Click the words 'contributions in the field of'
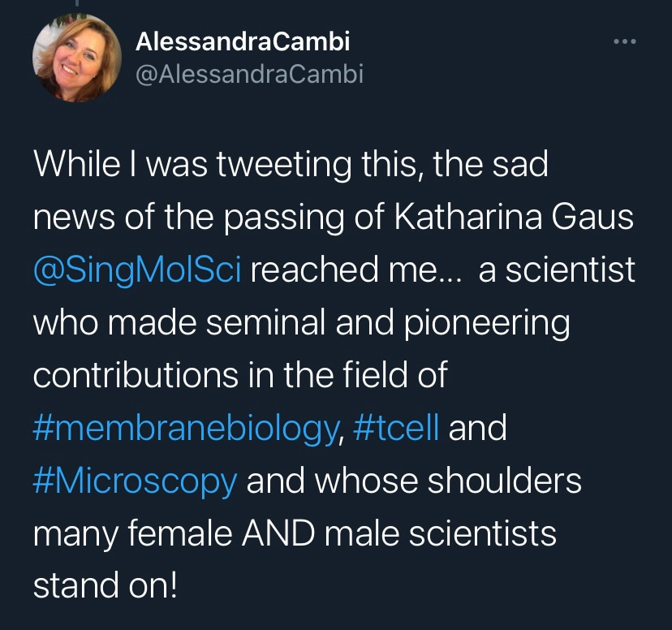 (239, 376)
